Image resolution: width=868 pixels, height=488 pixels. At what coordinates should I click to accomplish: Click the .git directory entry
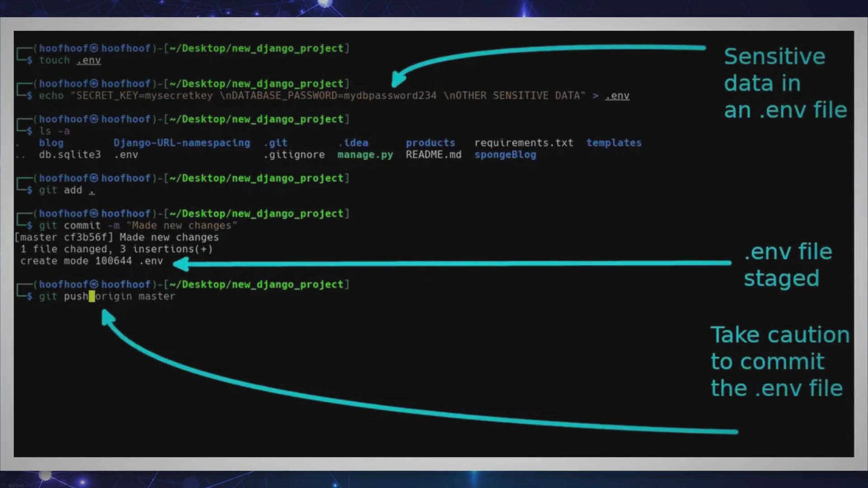tap(276, 143)
